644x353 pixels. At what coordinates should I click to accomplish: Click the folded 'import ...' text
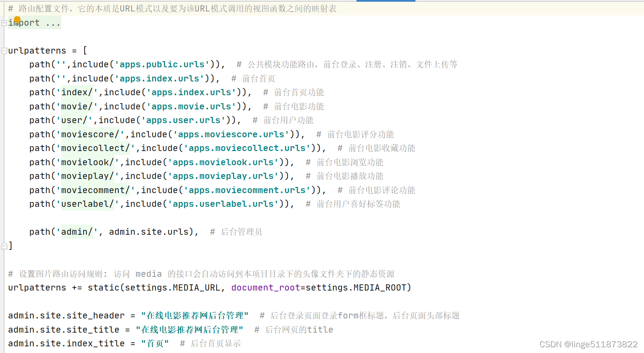35,23
